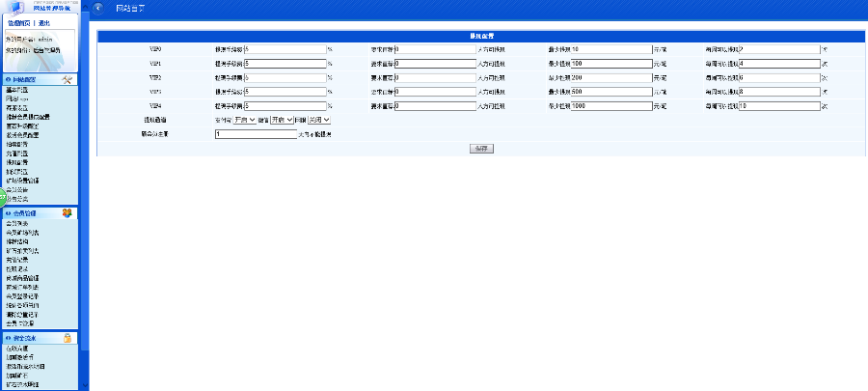Open 基本配置 in the sidebar
The width and height of the screenshot is (868, 391).
(x=16, y=89)
